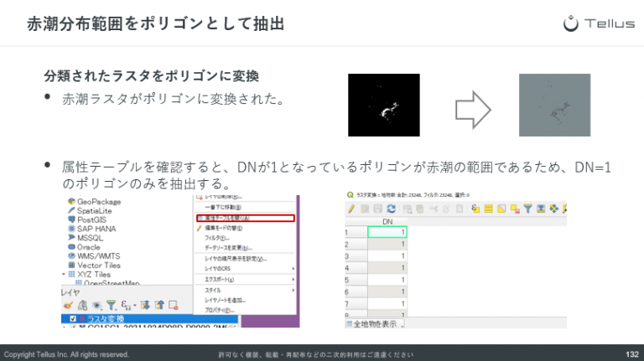
Task: Click the cut scissors icon in table toolbar
Action: tap(434, 209)
